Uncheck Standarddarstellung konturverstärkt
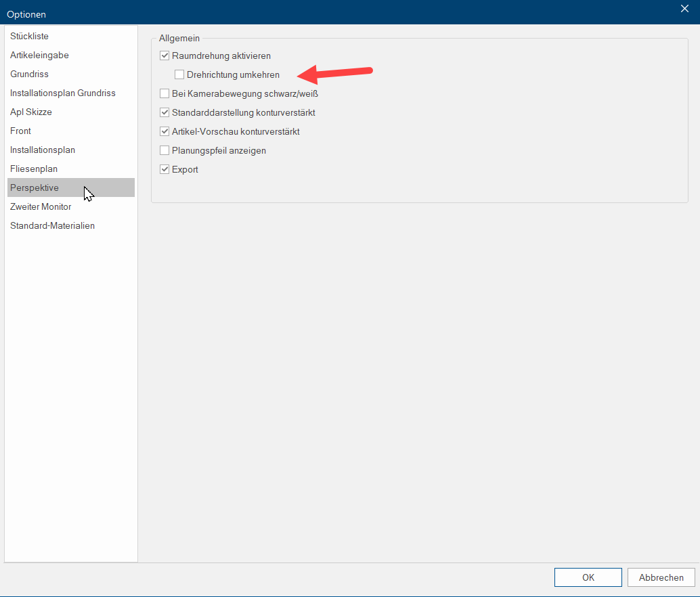Viewport: 700px width, 597px height. 165,112
